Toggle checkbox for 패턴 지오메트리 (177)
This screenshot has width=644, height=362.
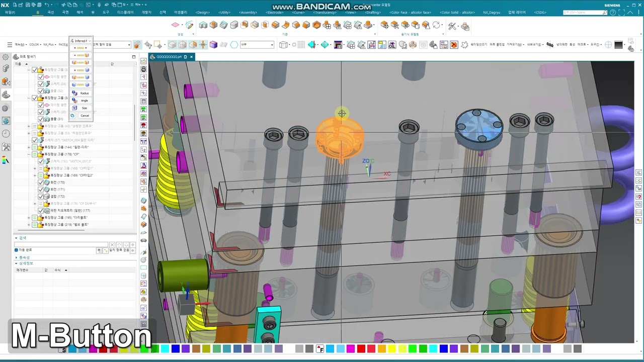41,211
